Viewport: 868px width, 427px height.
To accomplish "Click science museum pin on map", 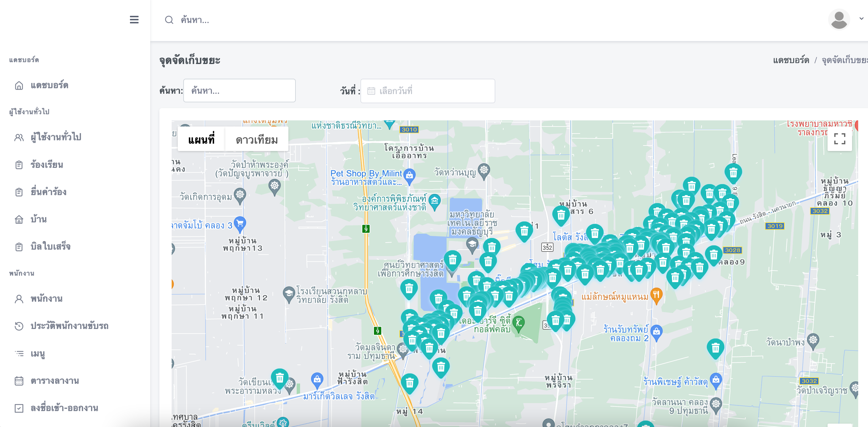I will 435,202.
